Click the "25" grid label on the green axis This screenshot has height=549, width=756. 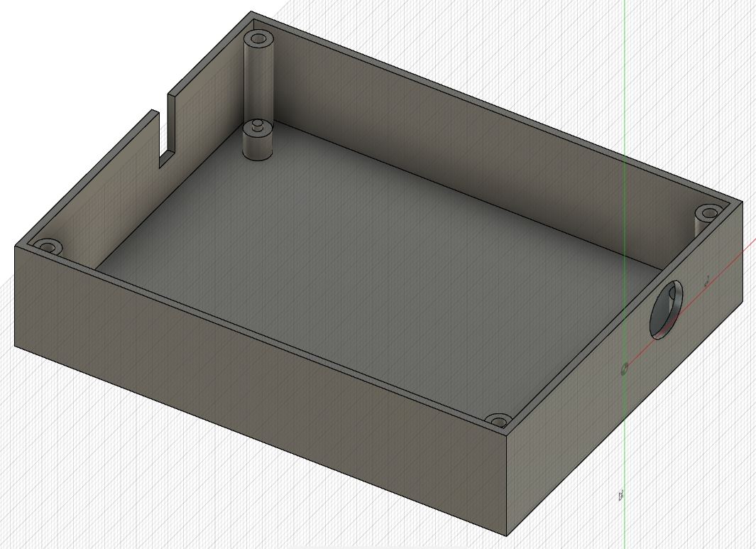point(622,496)
